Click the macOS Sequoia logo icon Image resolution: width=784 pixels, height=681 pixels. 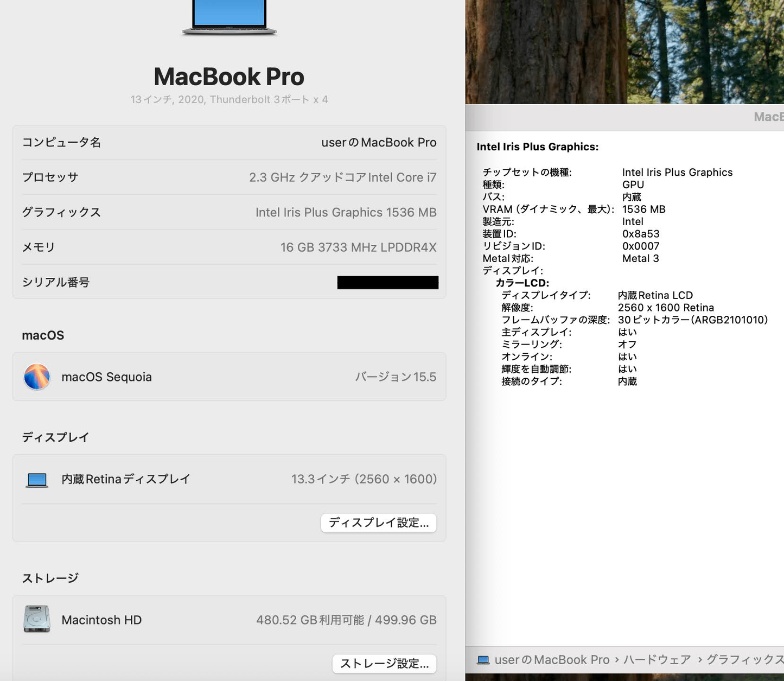point(36,377)
